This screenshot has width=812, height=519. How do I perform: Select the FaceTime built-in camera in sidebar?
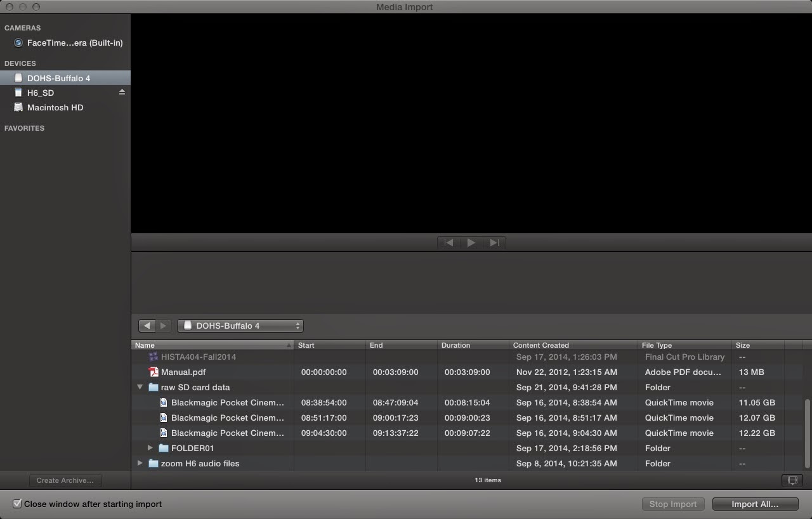[69, 43]
